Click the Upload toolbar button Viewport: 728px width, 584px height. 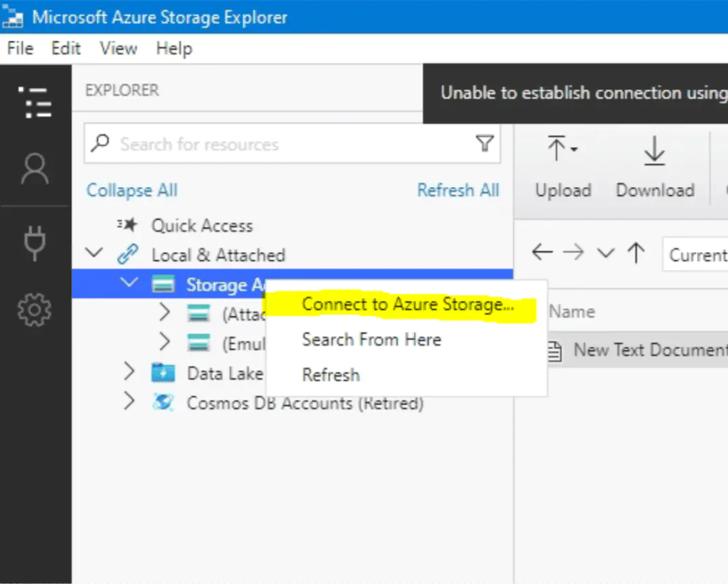click(x=563, y=167)
